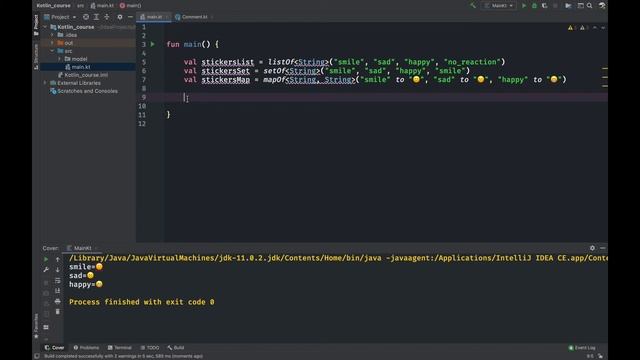Click Expand All in Project panel
Viewport: 640px width, 360px height.
tap(96, 17)
